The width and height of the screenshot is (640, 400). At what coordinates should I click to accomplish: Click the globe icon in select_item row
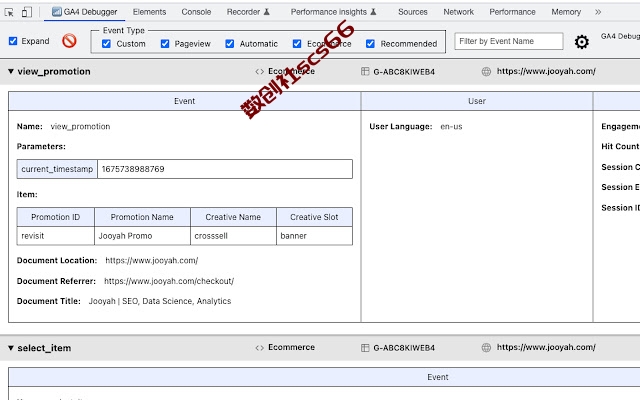(486, 347)
